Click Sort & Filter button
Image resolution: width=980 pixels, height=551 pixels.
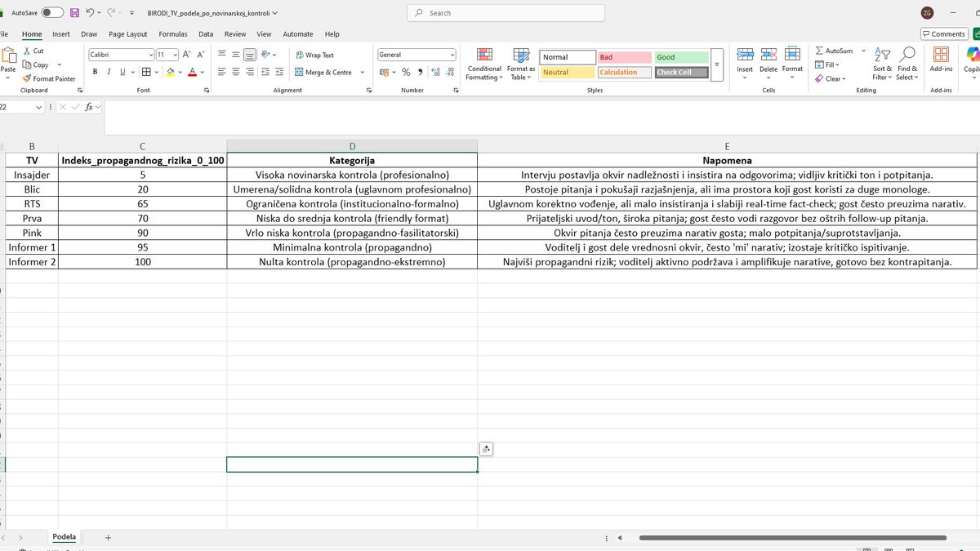click(x=883, y=64)
